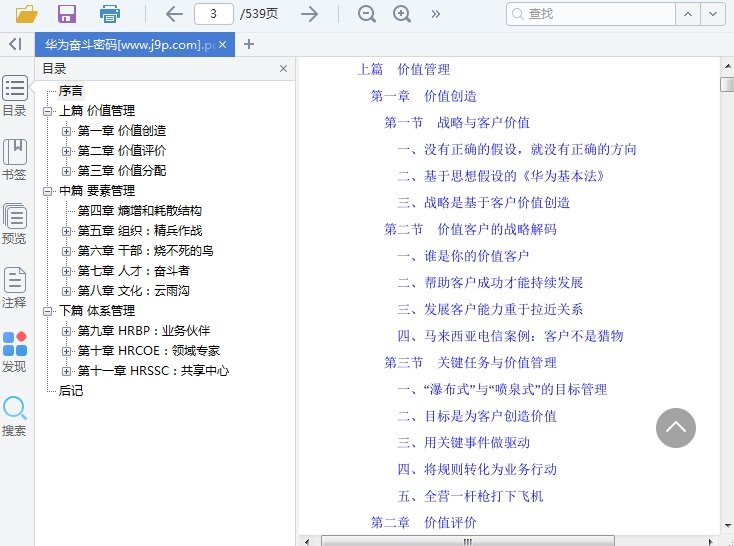The height and width of the screenshot is (546, 734).
Task: Expand 第八章 文化：云雨沟 node
Action: [66, 291]
